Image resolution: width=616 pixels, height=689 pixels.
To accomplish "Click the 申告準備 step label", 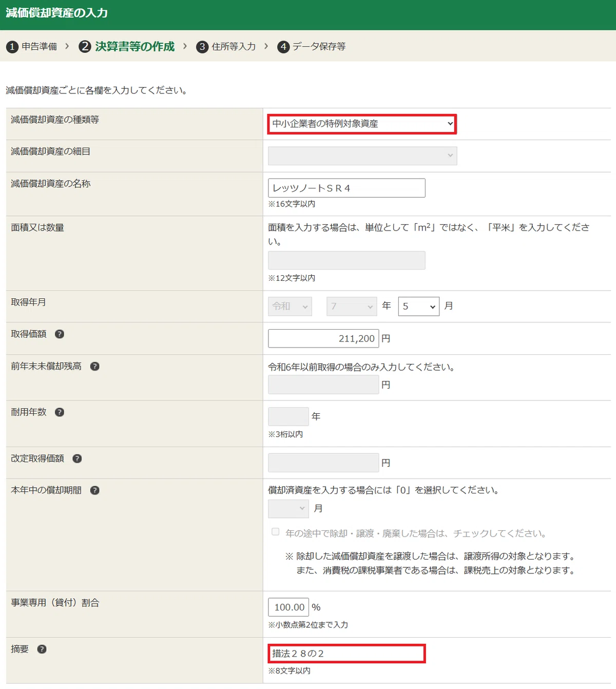I will click(40, 47).
